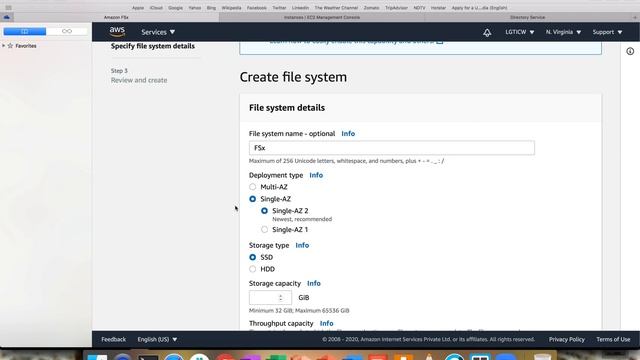Click the storage capacity stepper arrows
This screenshot has height=360, width=640.
[x=280, y=298]
